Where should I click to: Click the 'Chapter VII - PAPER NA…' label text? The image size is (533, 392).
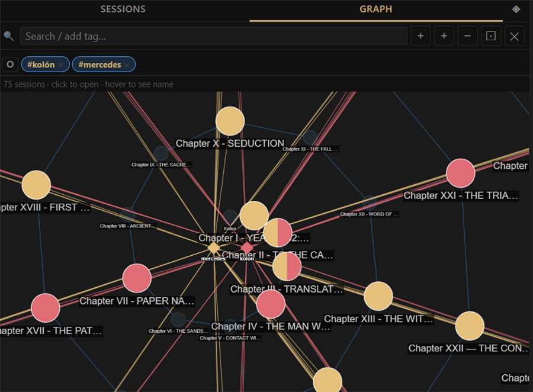pos(137,301)
